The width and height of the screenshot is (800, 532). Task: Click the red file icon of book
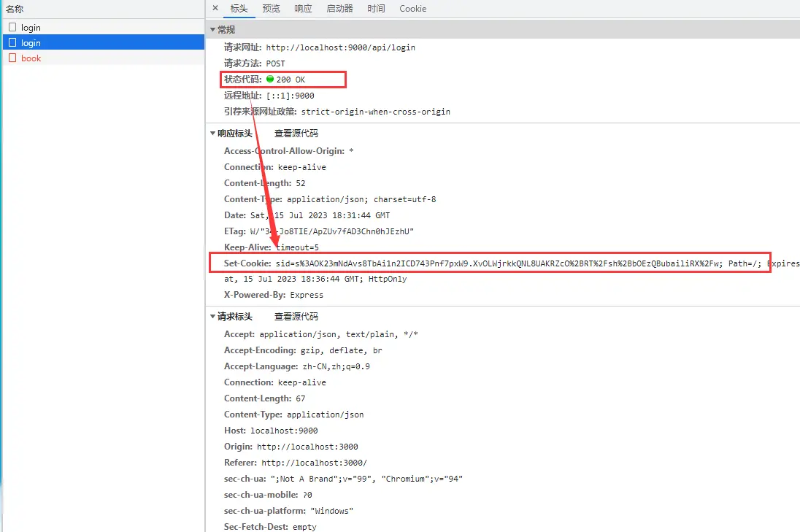(12, 58)
